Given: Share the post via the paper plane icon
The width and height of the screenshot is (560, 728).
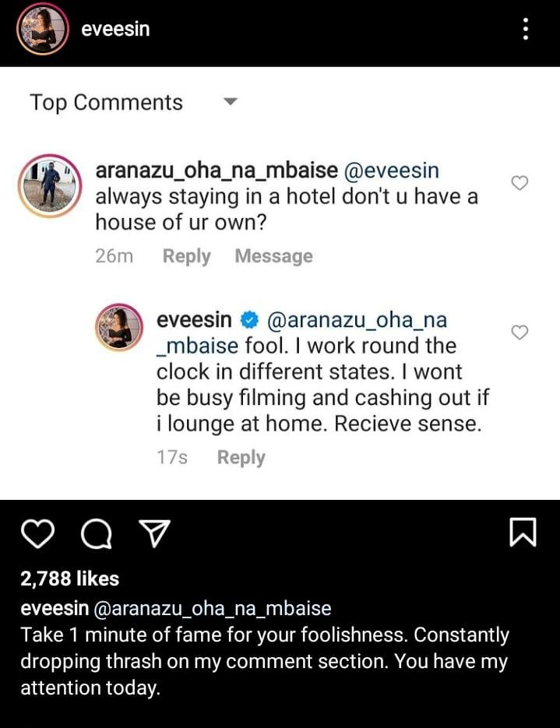Looking at the screenshot, I should tap(153, 533).
